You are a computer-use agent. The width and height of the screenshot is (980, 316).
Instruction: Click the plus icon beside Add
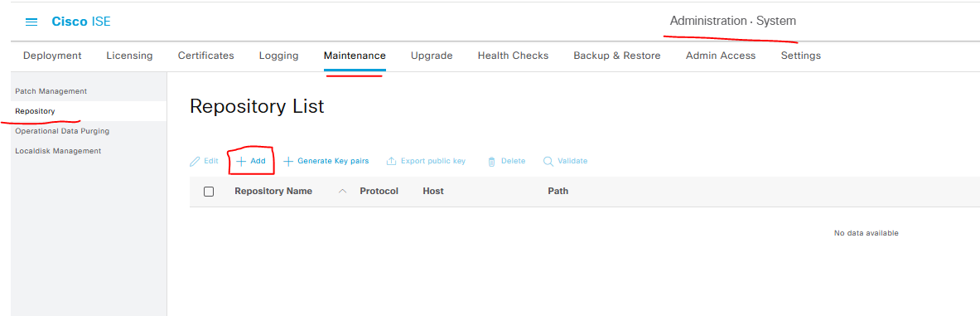(x=240, y=162)
